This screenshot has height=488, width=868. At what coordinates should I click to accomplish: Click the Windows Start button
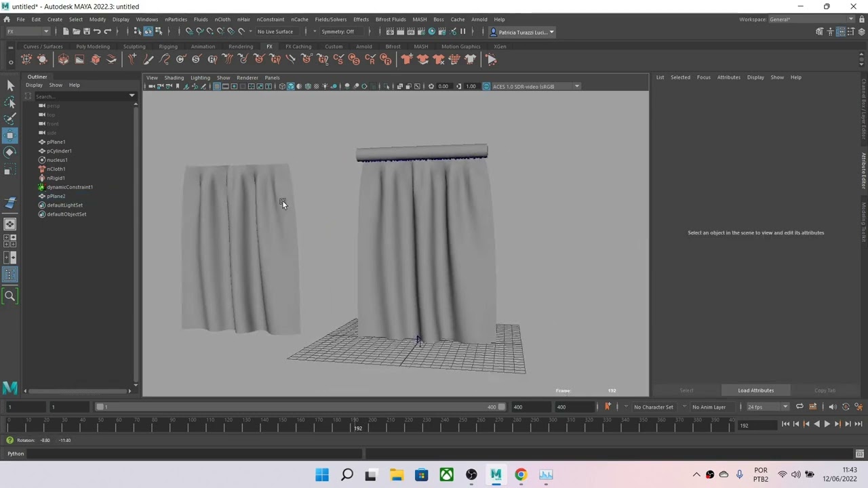point(322,474)
